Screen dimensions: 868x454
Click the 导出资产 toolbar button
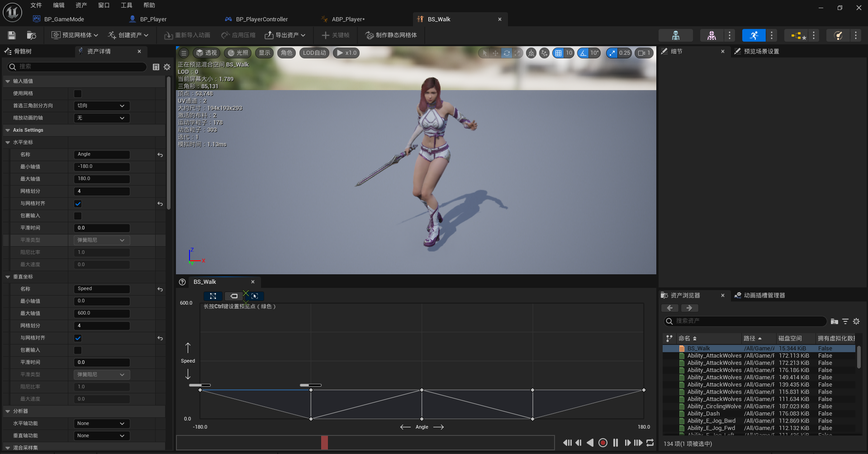[285, 35]
